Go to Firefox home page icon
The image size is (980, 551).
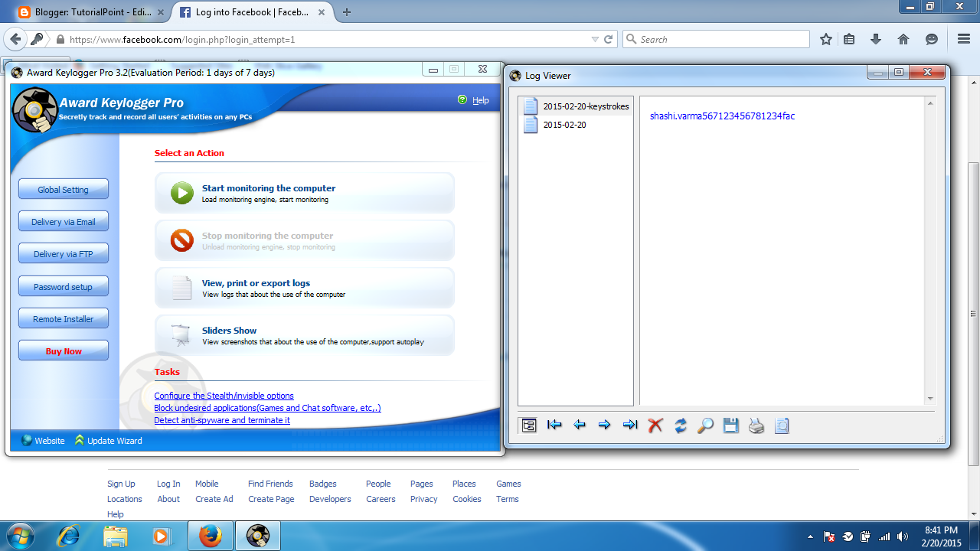tap(903, 39)
